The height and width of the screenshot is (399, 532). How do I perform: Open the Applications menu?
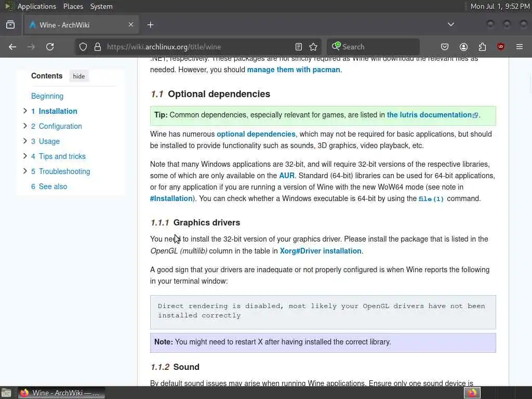(37, 6)
